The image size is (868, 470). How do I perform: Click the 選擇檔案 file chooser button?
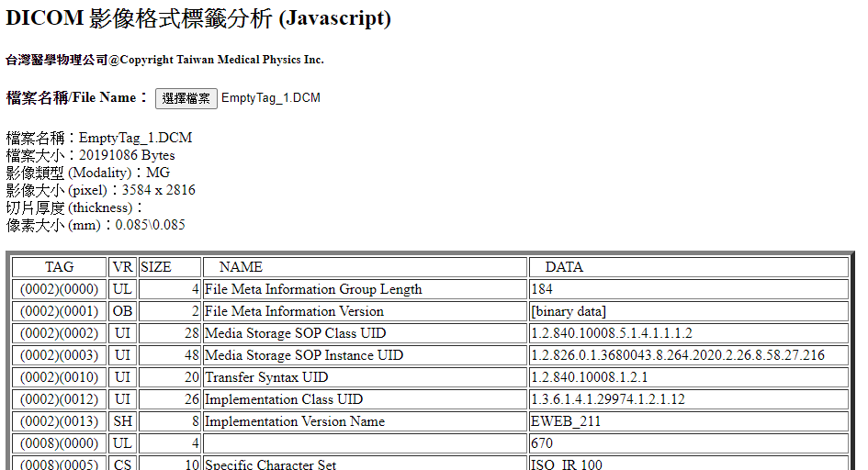[186, 98]
